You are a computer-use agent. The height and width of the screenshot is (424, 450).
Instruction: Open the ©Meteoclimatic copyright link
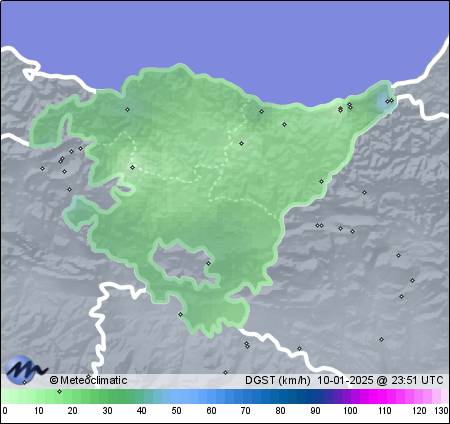pos(88,380)
